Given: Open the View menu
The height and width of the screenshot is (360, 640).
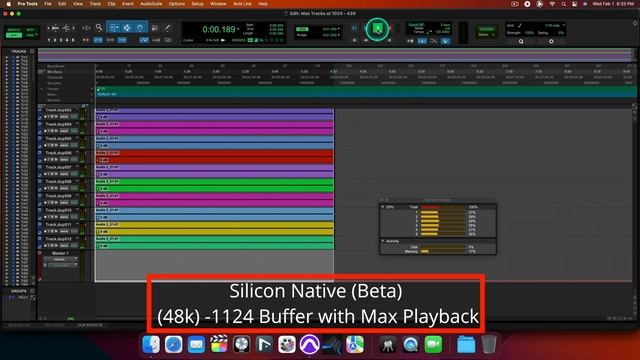Looking at the screenshot, I should click(78, 4).
